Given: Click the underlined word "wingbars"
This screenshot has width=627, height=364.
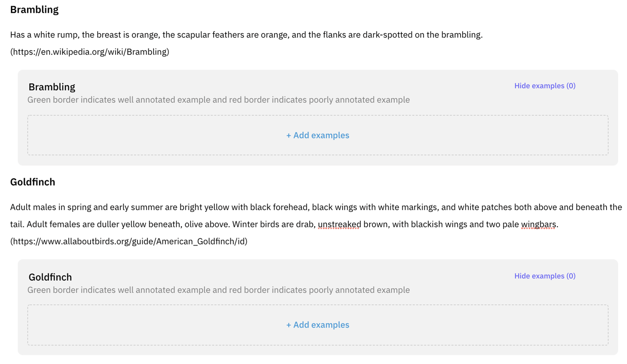Looking at the screenshot, I should pos(538,224).
